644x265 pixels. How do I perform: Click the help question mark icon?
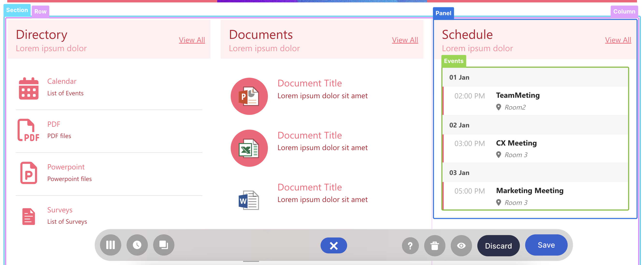click(x=410, y=246)
